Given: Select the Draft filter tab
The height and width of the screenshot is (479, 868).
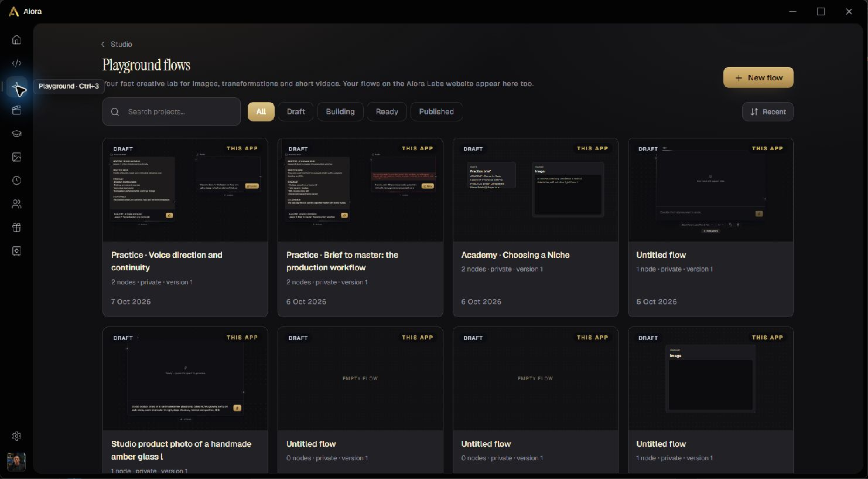Looking at the screenshot, I should tap(296, 112).
